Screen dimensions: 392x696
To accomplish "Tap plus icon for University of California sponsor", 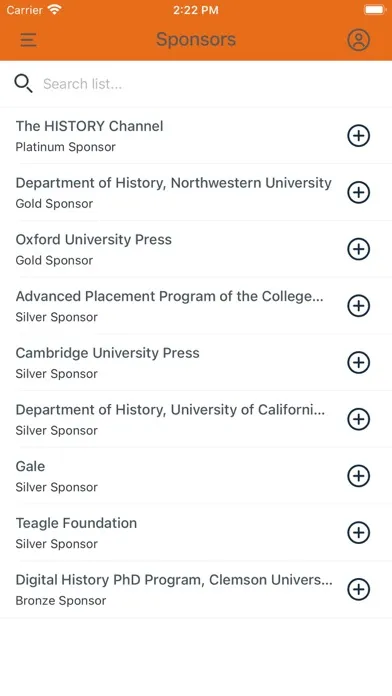I will point(358,419).
